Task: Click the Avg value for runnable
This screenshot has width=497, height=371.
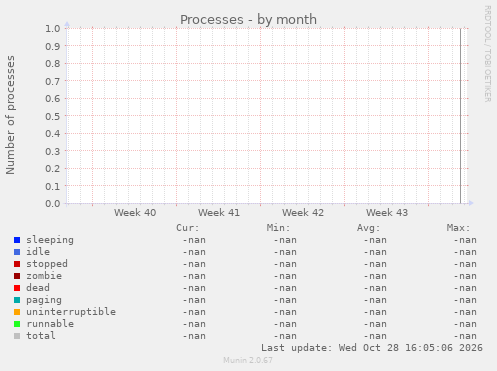Action: [x=375, y=324]
